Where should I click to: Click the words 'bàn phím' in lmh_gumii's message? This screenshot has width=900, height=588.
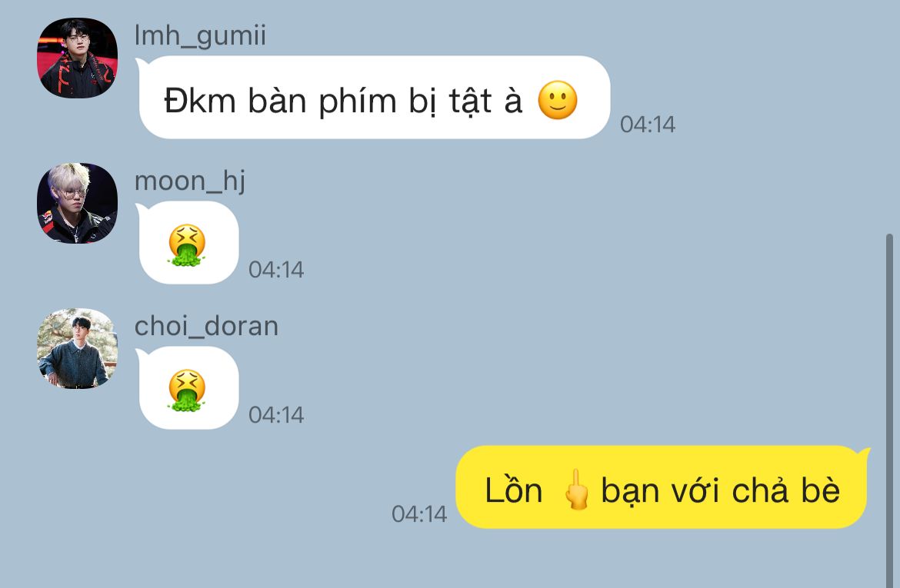tap(322, 101)
